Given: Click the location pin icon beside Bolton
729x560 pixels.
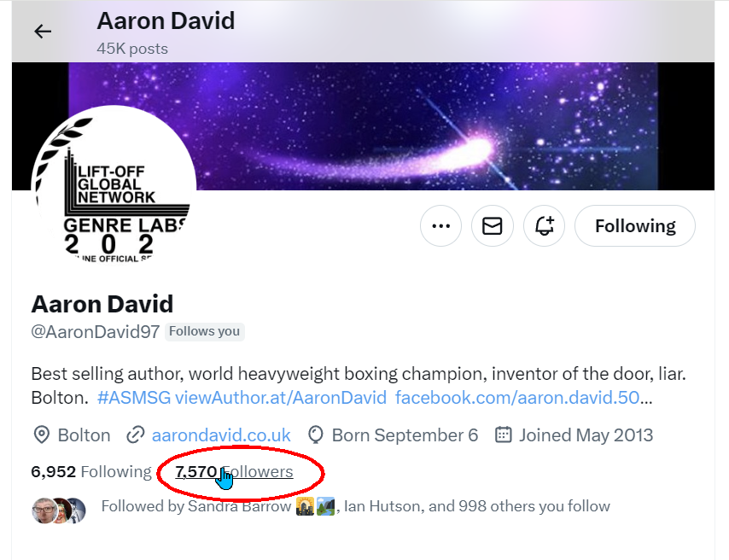Looking at the screenshot, I should [x=39, y=435].
